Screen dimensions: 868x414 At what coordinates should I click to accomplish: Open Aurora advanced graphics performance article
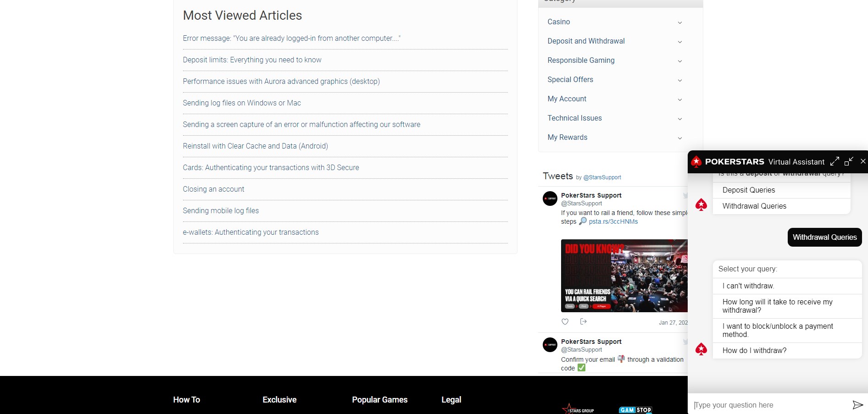pos(281,82)
